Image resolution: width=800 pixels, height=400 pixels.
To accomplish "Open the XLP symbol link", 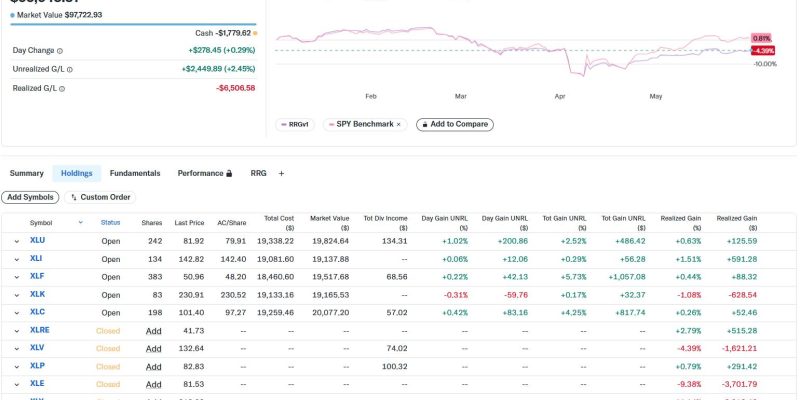I will 37,366.
